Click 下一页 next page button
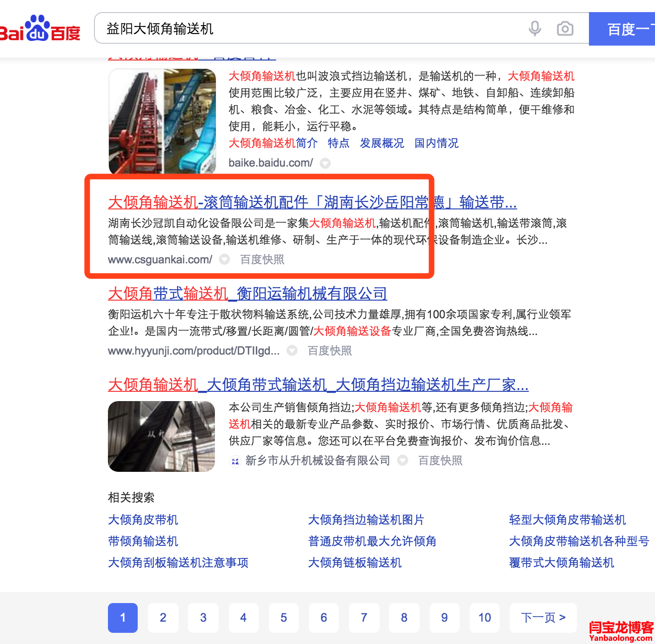Image resolution: width=655 pixels, height=644 pixels. (543, 617)
